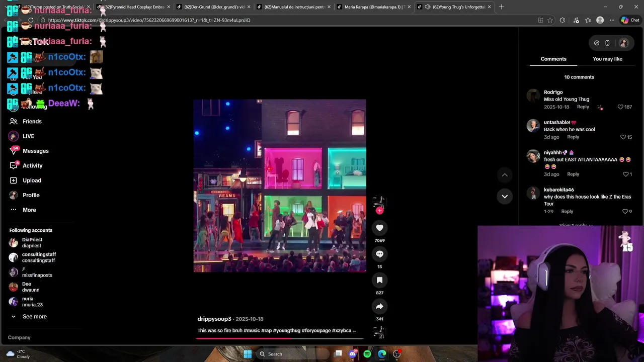
Task: Save video with the bookmark icon
Action: [379, 280]
